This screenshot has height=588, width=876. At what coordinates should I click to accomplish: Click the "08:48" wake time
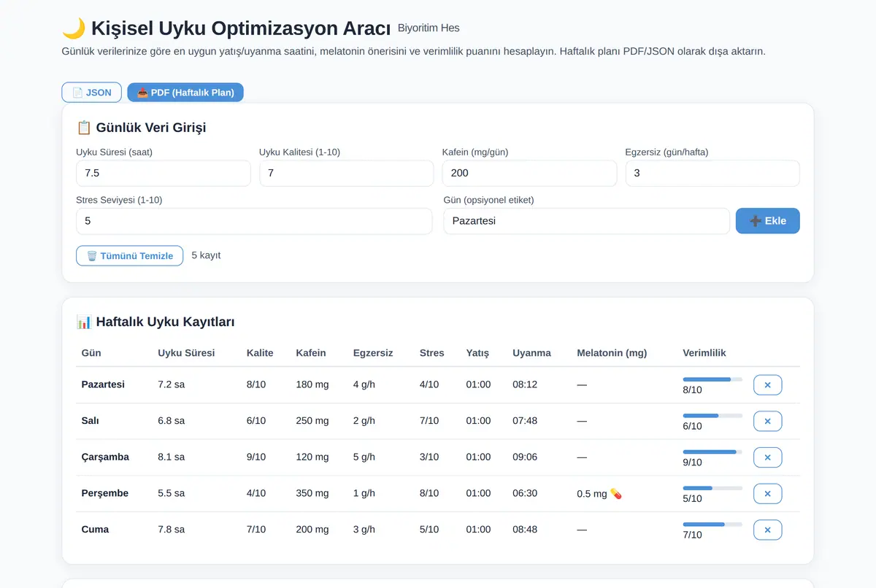pyautogui.click(x=525, y=530)
